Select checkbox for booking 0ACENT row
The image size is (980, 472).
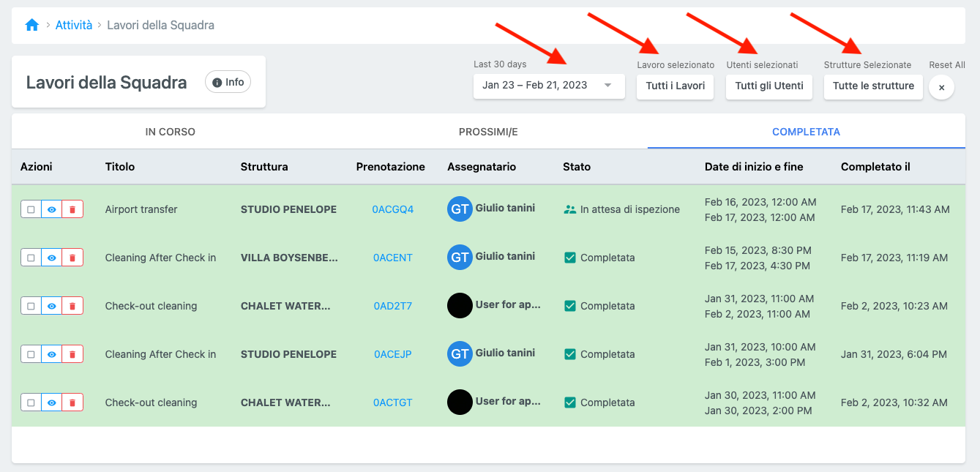pos(31,258)
